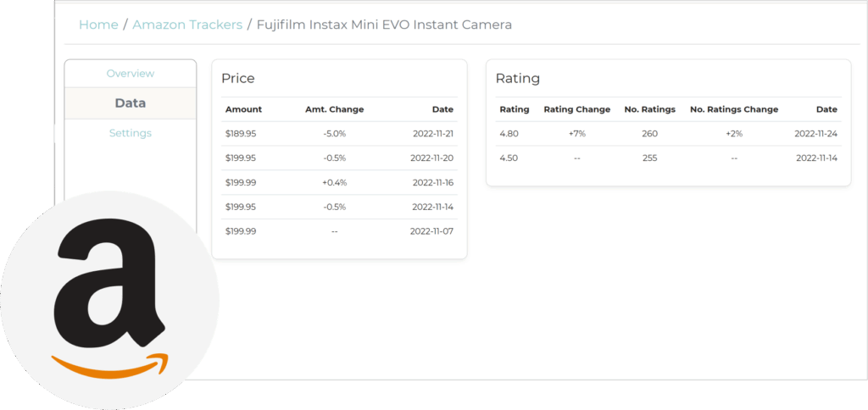Click the 2022-11-16 price date
Image resolution: width=868 pixels, height=410 pixels.
432,183
